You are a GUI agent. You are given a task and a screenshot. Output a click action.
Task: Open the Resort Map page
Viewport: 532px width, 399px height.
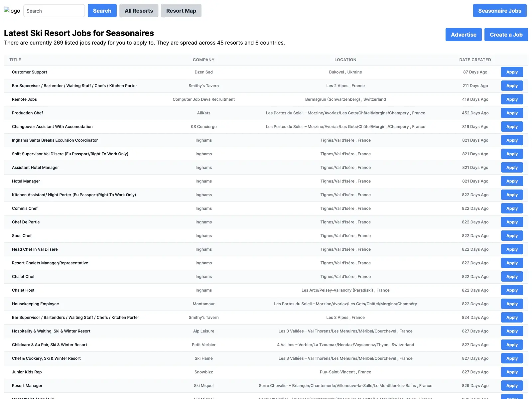(181, 11)
